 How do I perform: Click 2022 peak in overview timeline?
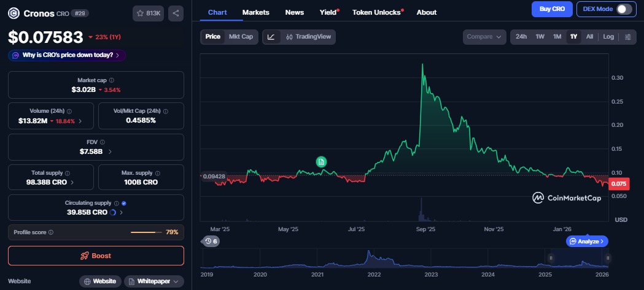click(369, 252)
